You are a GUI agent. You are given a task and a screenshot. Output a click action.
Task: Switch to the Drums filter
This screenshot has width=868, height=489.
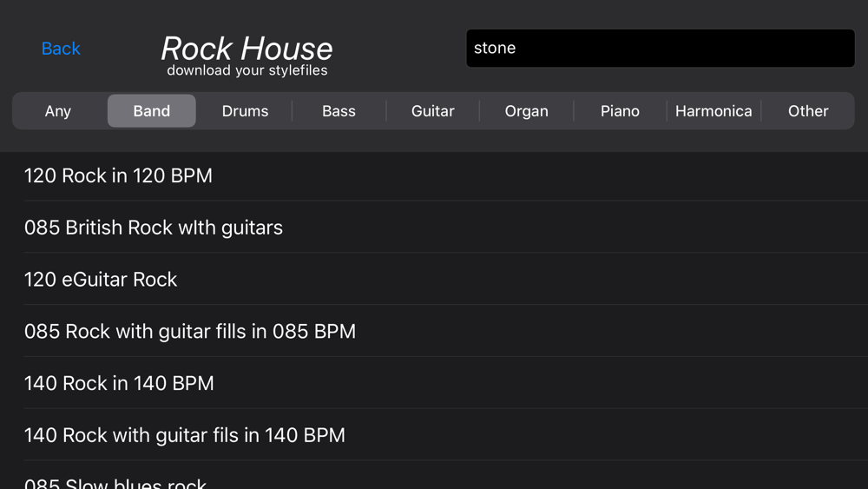tap(246, 111)
